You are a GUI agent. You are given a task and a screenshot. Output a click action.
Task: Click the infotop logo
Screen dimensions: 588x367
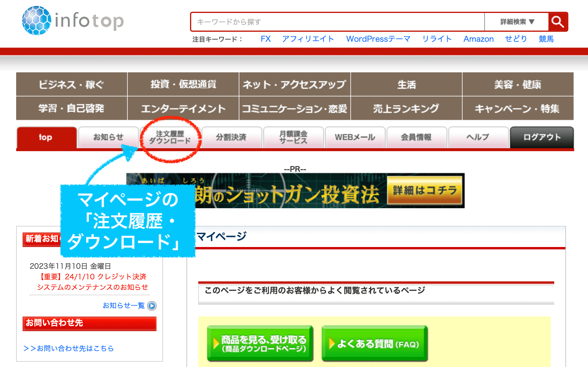(x=72, y=21)
